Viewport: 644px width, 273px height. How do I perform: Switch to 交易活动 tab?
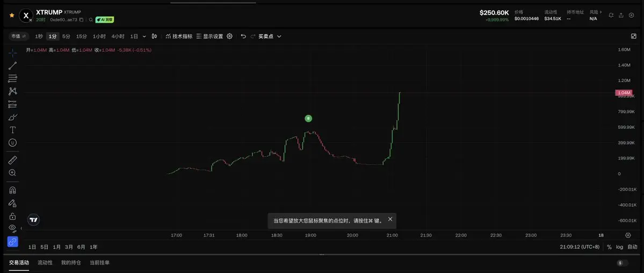pyautogui.click(x=19, y=263)
